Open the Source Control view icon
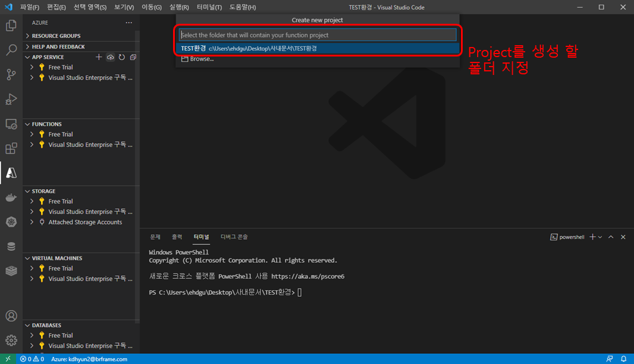Viewport: 634px width, 364px height. [11, 74]
